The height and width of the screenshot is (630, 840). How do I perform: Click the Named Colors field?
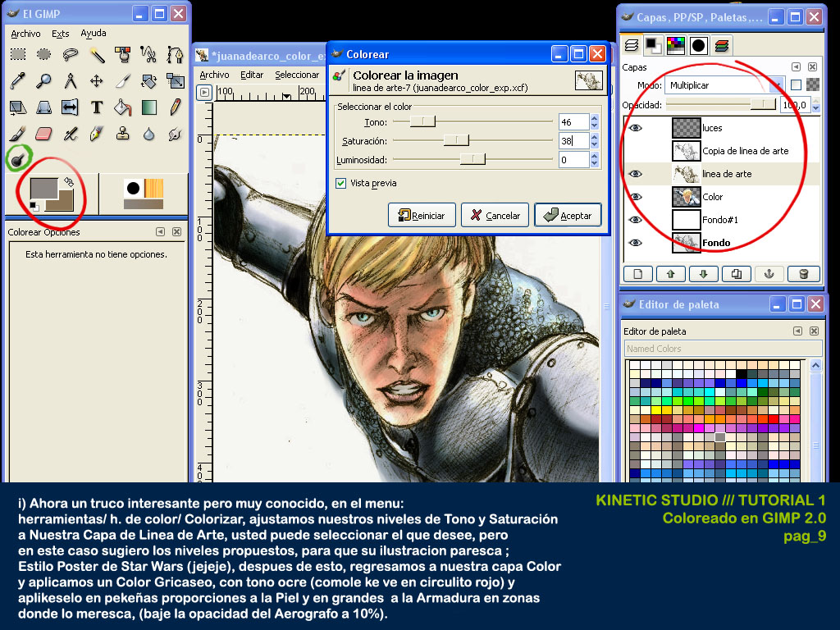point(723,349)
